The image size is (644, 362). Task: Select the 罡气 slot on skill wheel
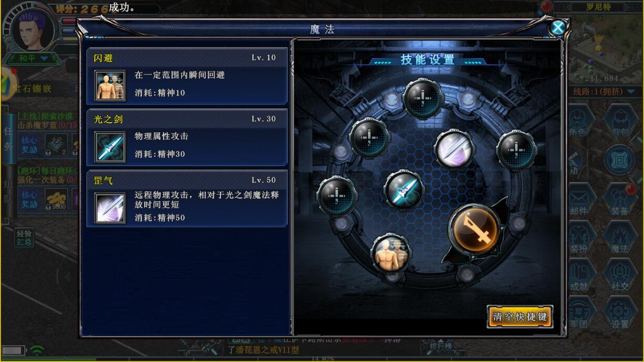454,148
